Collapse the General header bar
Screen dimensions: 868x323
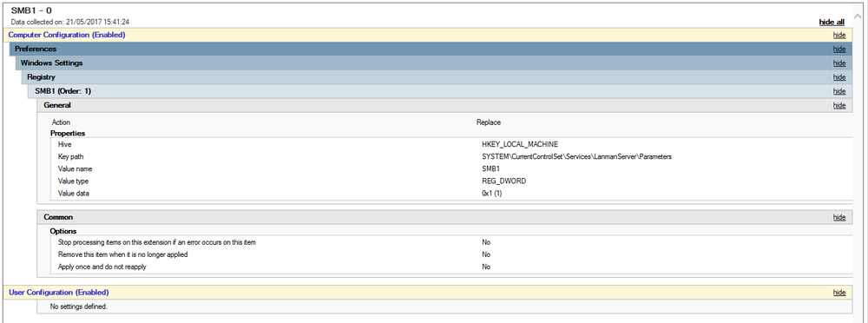pyautogui.click(x=444, y=105)
